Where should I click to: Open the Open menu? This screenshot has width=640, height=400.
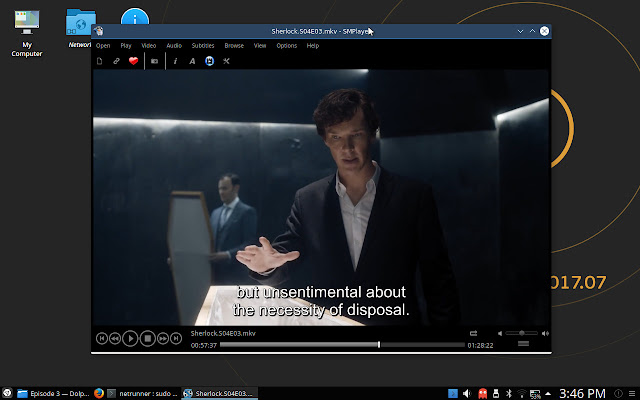103,46
